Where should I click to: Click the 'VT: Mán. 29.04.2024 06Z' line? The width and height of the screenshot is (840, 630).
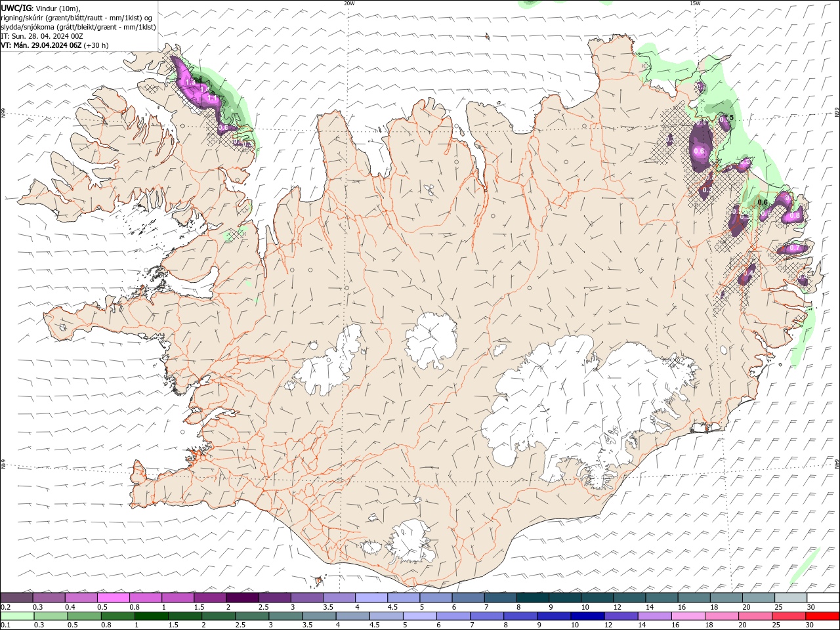click(x=54, y=45)
